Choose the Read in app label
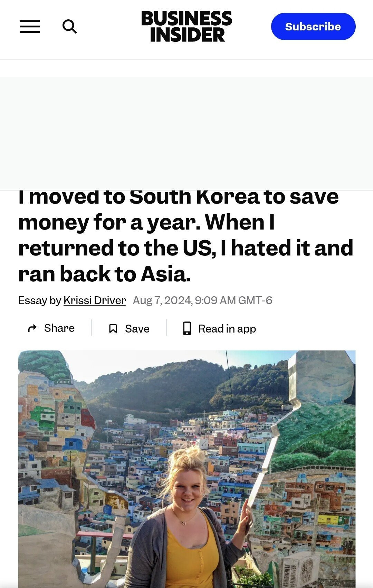Image resolution: width=373 pixels, height=588 pixels. [227, 329]
